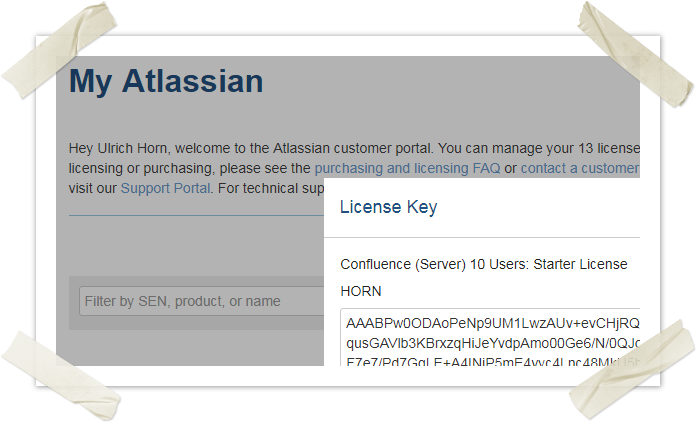Viewport: 696px width, 422px height.
Task: Click the key line starting with AAABPw0ODAoPeNp9UM1
Action: (492, 323)
